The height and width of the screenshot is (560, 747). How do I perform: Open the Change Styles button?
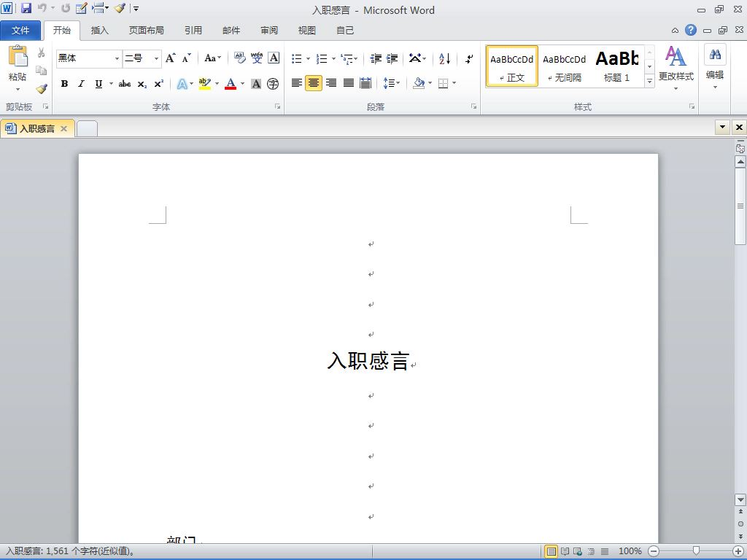point(676,68)
